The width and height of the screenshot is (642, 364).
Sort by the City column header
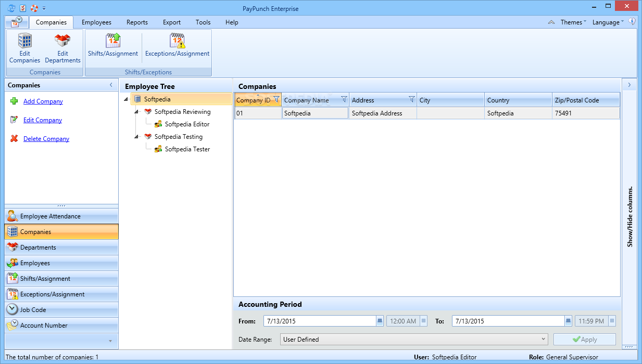click(x=451, y=100)
